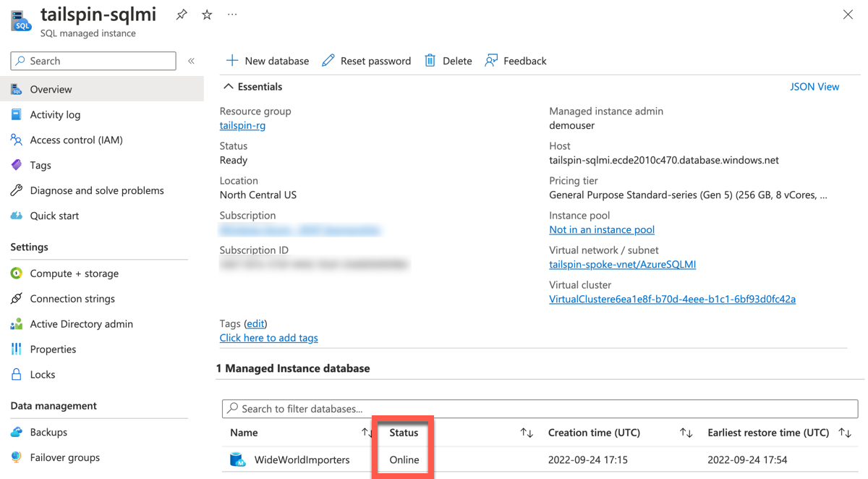Open the Feedback option
Screen dimensions: 868x479
tap(516, 61)
